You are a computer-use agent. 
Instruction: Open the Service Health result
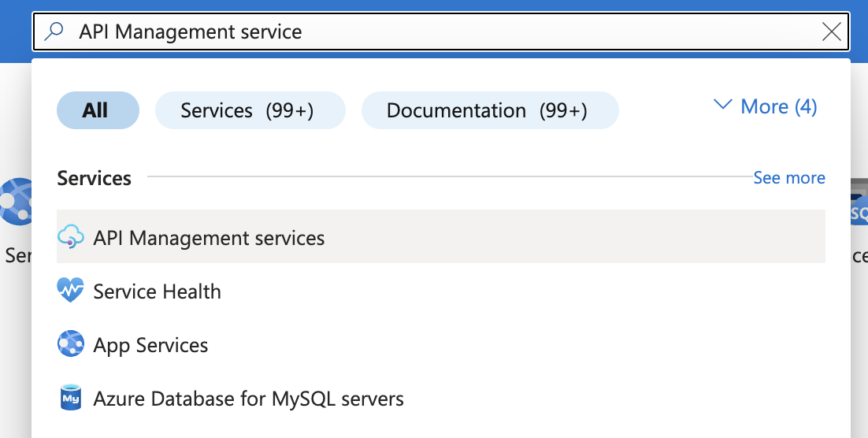(x=157, y=291)
